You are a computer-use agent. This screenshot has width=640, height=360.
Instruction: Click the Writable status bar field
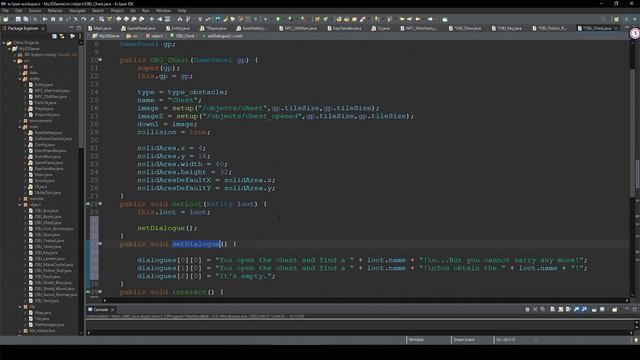pos(428,340)
